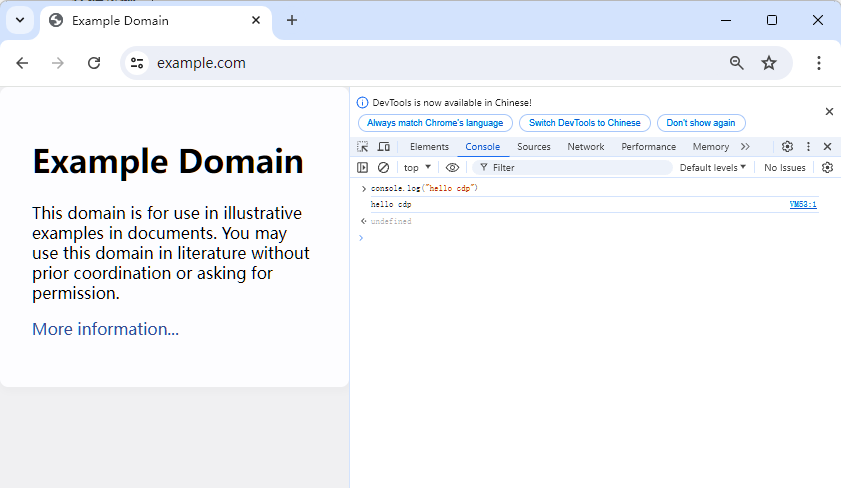Clear the console output
Screen dimensions: 841x488
(x=383, y=168)
